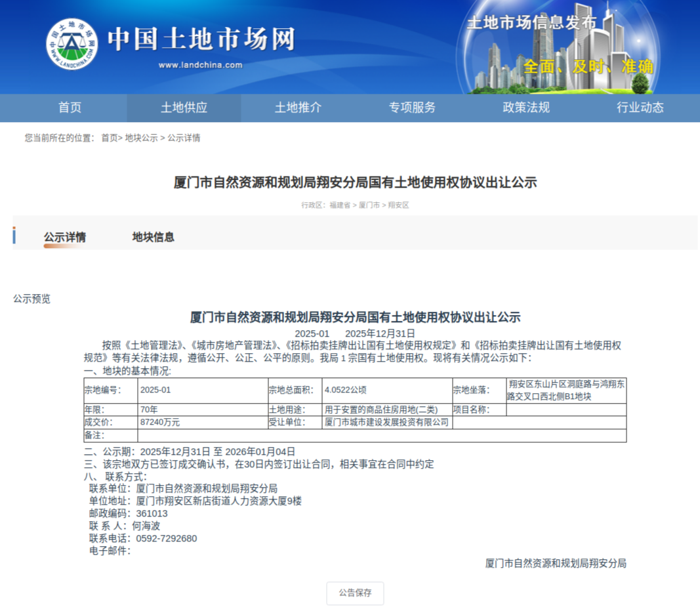Open the 土地供应 navigation menu
This screenshot has height=615, width=700.
(x=184, y=108)
